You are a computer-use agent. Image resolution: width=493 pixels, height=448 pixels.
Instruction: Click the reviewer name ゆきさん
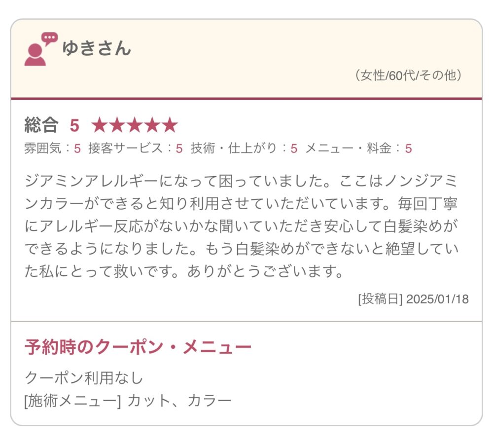tap(97, 48)
